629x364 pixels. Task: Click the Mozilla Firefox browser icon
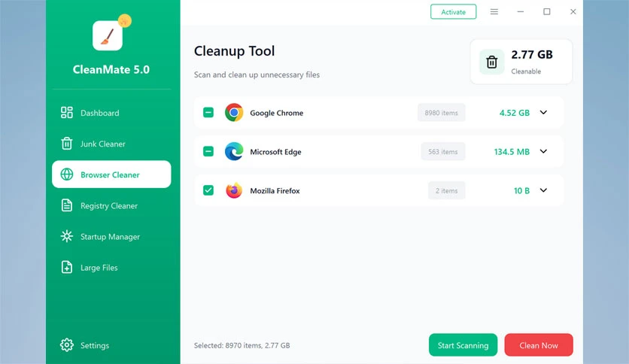click(234, 190)
